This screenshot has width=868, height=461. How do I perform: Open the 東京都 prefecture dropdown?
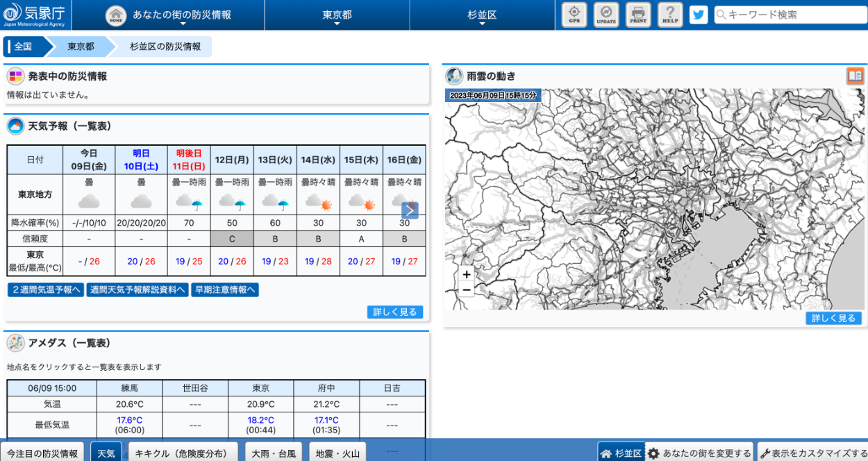pyautogui.click(x=337, y=15)
